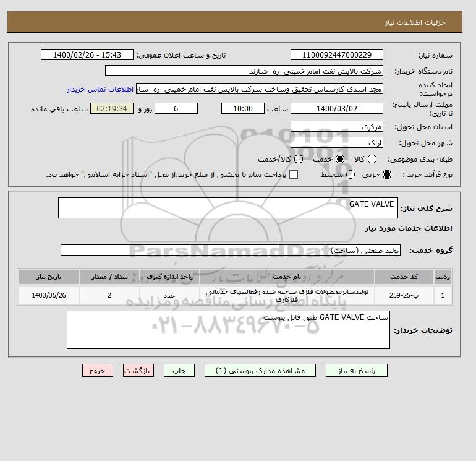Screen dimensions: 476x461
Task: Click the شماره نیاز number field
Action: click(337, 54)
